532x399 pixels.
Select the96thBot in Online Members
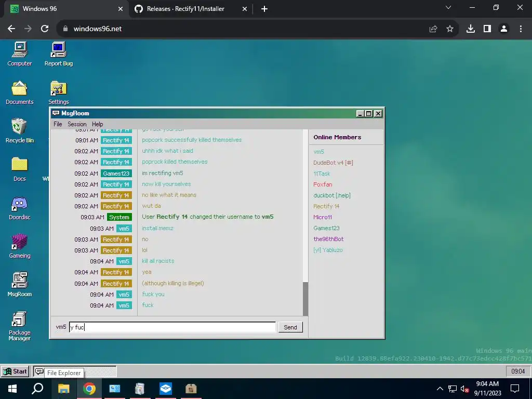(328, 239)
